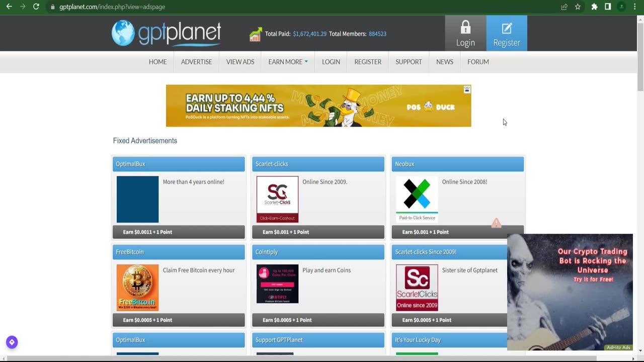
Task: Click the share page icon in address bar
Action: [x=565, y=7]
